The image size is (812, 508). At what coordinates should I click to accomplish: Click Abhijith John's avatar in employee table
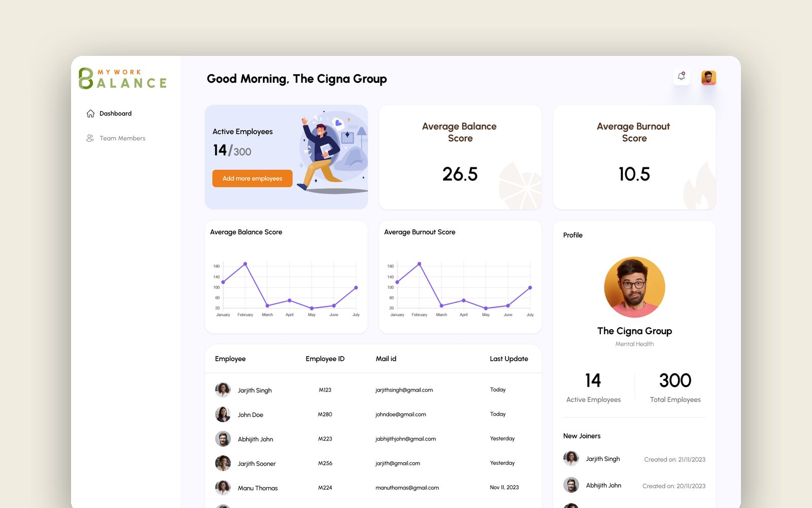click(x=223, y=438)
